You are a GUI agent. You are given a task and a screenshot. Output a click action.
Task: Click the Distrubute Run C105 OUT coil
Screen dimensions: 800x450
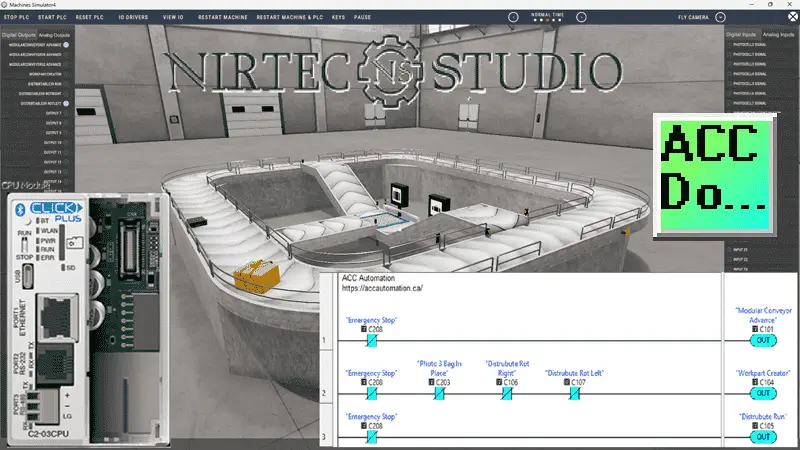[x=763, y=437]
